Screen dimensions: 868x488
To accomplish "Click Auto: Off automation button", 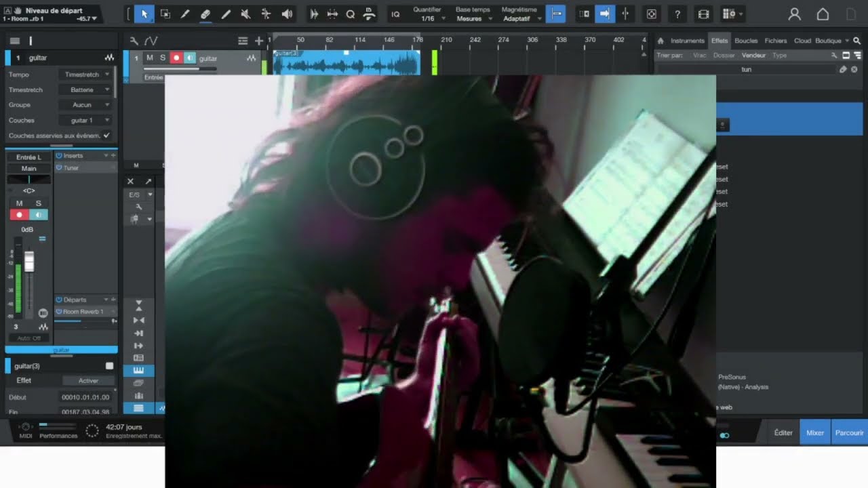I will coord(28,338).
